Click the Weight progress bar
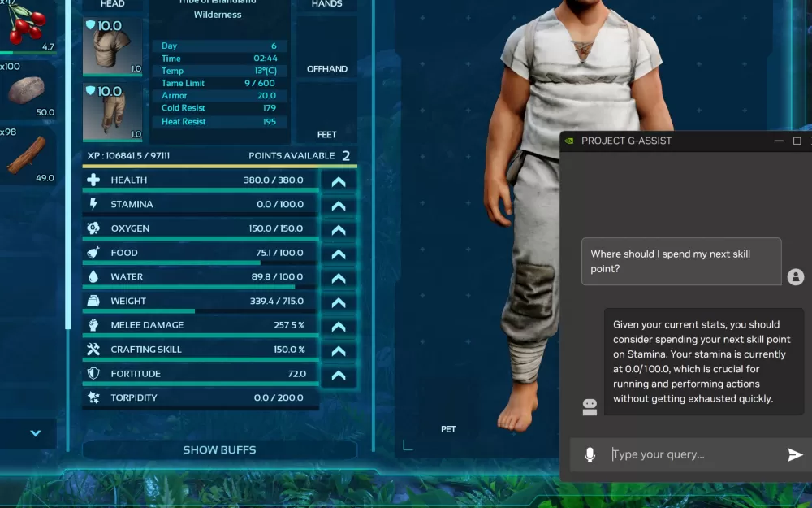812x508 pixels. click(x=201, y=311)
